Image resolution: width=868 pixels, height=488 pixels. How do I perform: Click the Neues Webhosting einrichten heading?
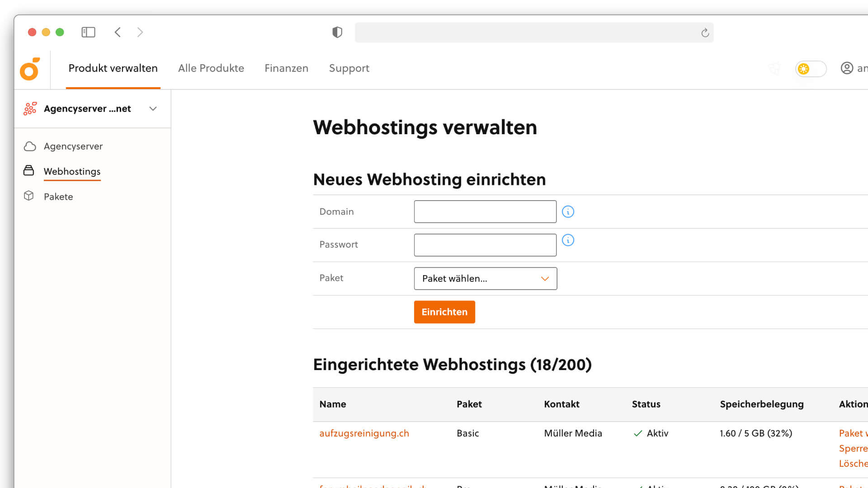tap(429, 179)
